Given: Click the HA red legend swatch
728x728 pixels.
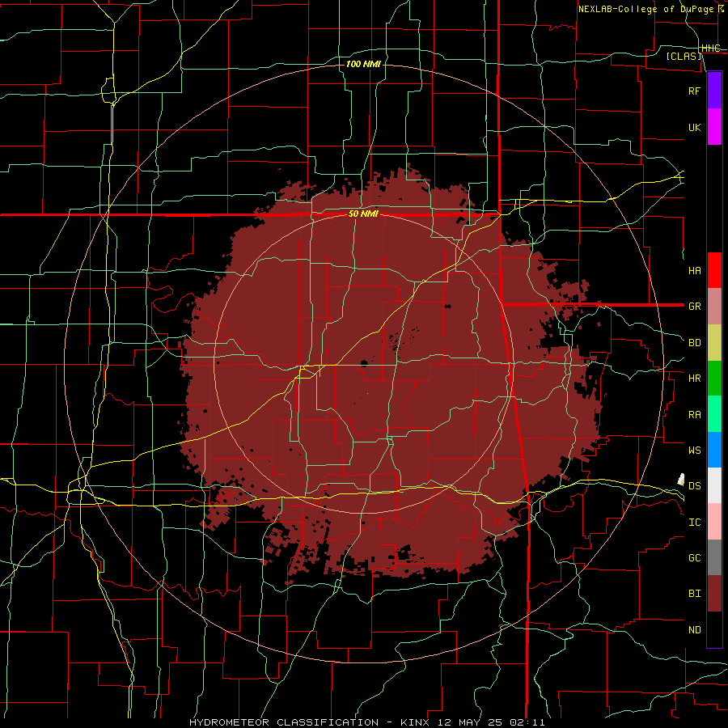Looking at the screenshot, I should point(714,270).
